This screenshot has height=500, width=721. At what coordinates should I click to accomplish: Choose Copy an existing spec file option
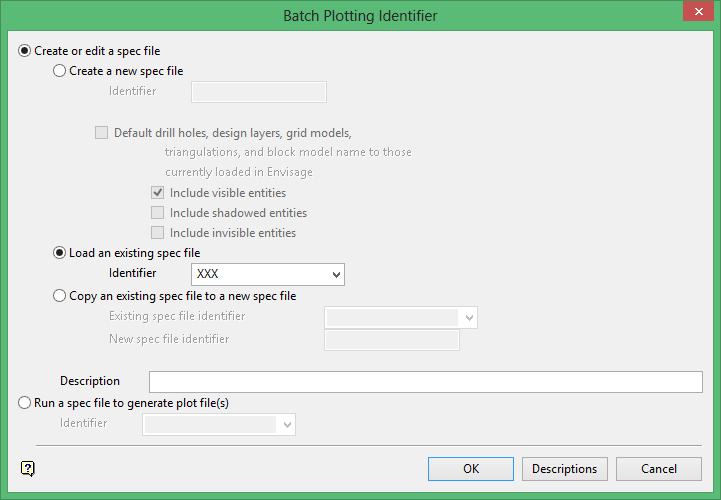click(59, 296)
